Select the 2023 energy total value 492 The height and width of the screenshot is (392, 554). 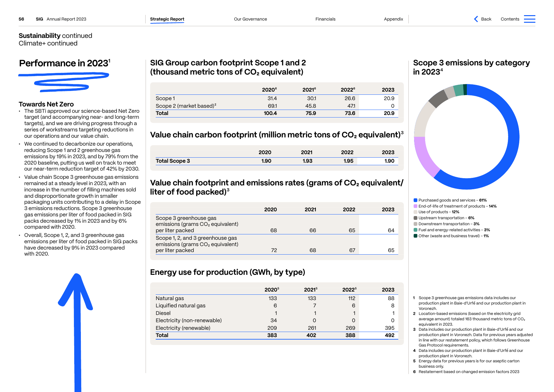389,335
